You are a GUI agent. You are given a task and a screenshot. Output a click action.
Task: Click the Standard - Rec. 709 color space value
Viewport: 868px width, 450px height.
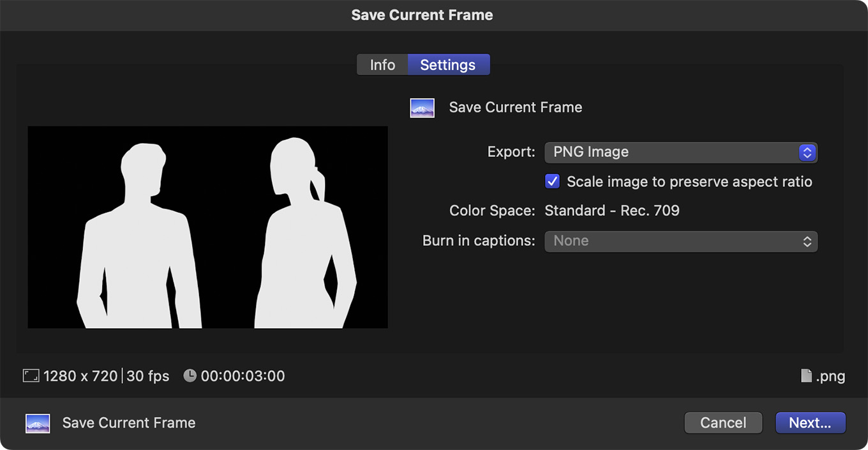click(611, 211)
